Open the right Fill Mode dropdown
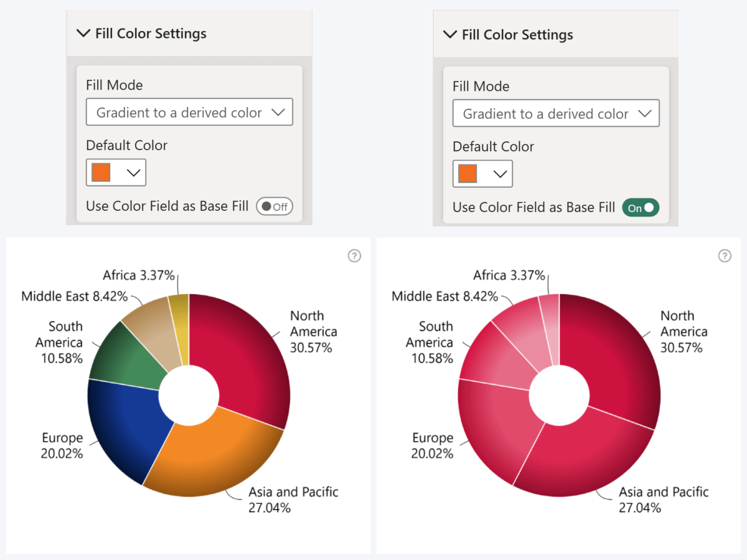 [x=555, y=113]
